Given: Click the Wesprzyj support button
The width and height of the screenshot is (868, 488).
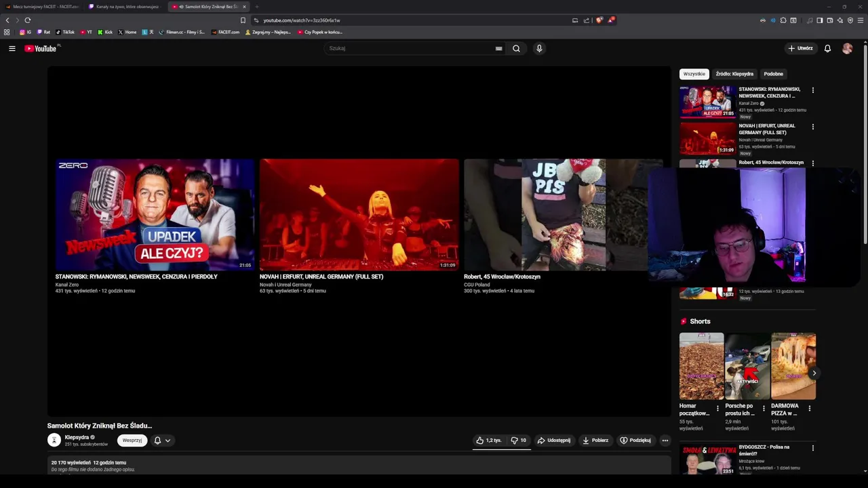Looking at the screenshot, I should [x=132, y=440].
